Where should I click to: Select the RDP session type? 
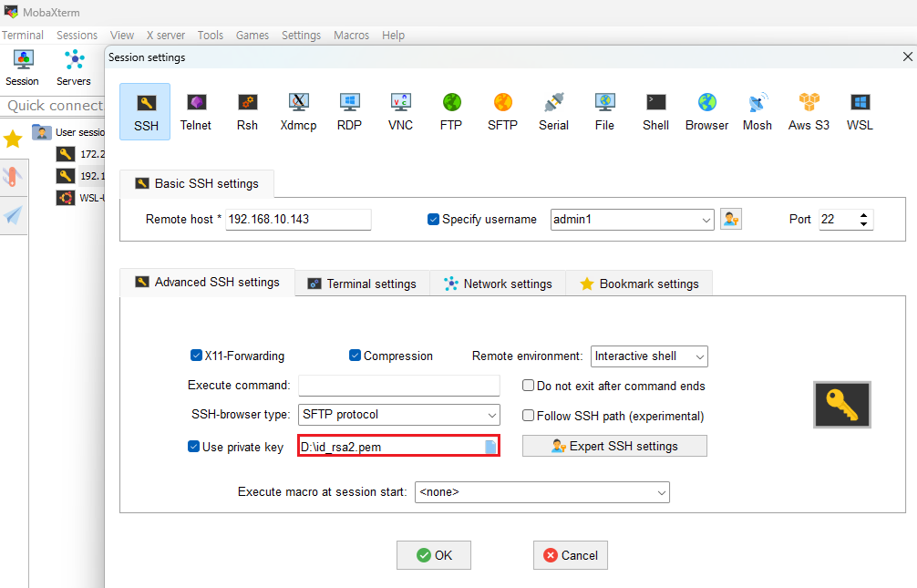pos(349,111)
